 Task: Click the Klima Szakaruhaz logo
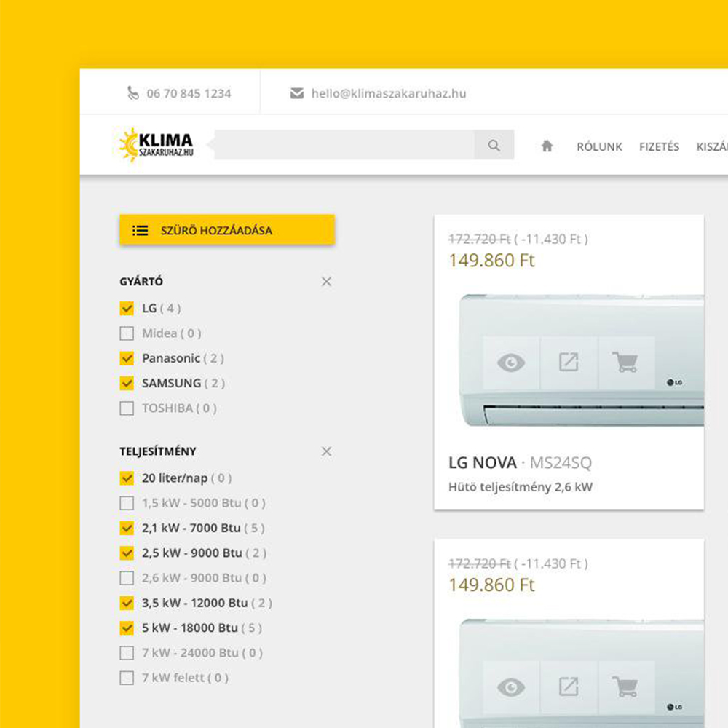(157, 145)
